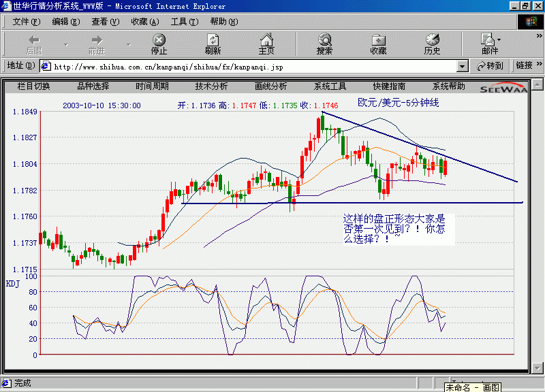Click the 欧元/美元-5分钟线 chart title
This screenshot has width=545, height=392.
[x=399, y=103]
